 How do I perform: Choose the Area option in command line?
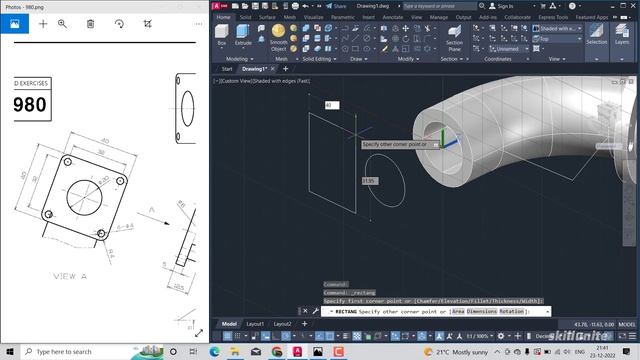(458, 311)
